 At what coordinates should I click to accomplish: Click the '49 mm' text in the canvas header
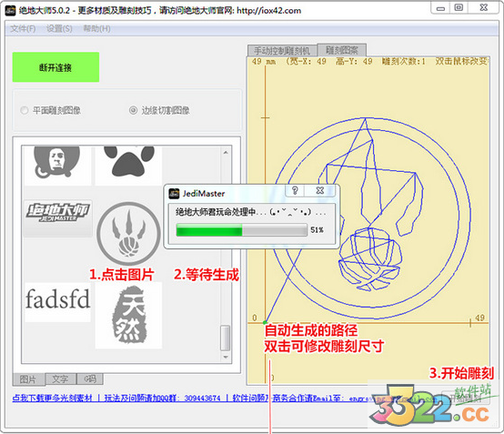(264, 61)
